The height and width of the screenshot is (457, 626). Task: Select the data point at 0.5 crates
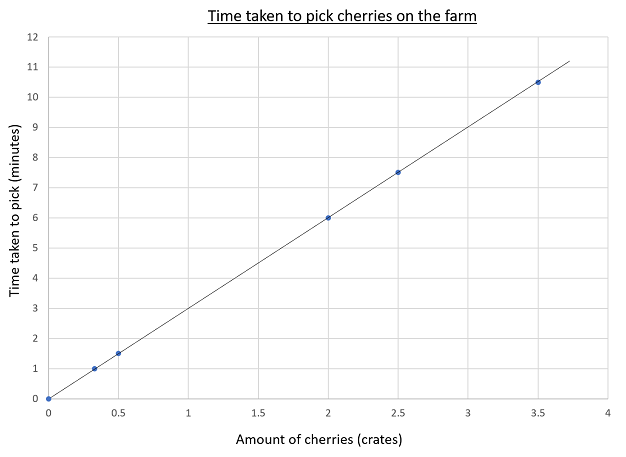coord(118,353)
